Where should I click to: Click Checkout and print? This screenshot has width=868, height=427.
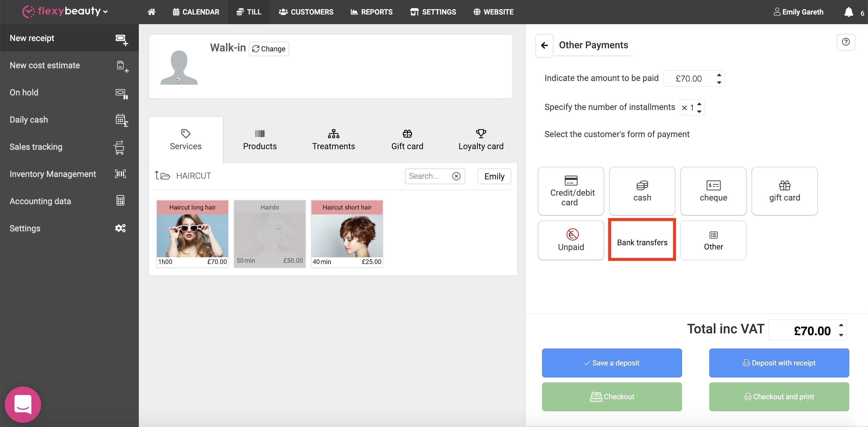(779, 397)
